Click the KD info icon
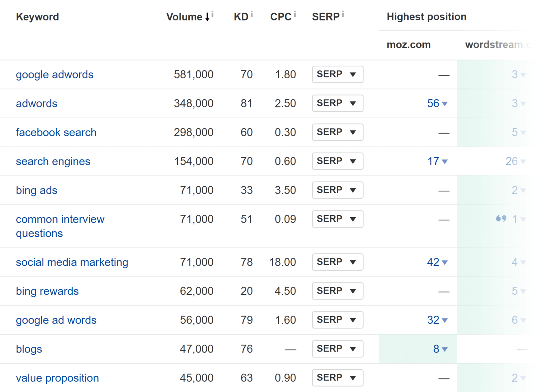 (x=252, y=14)
